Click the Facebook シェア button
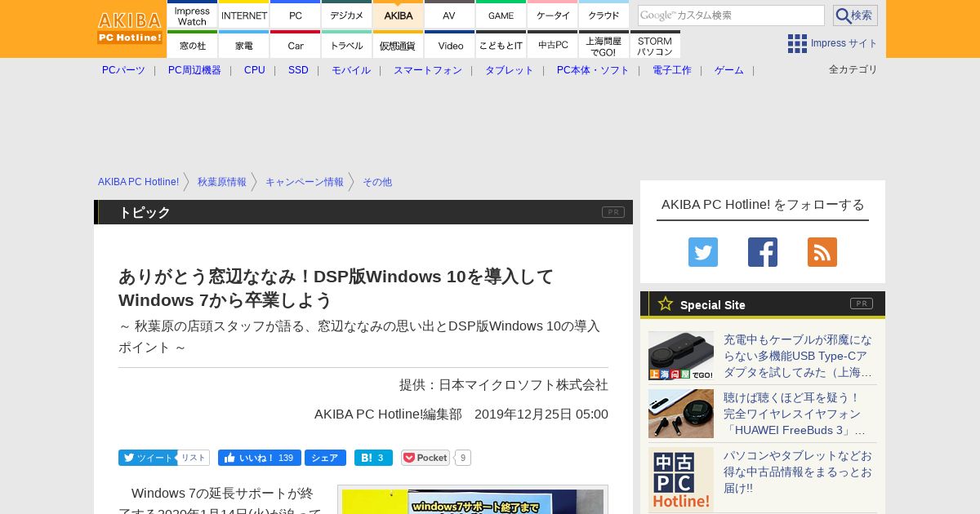This screenshot has width=980, height=514. coord(325,458)
